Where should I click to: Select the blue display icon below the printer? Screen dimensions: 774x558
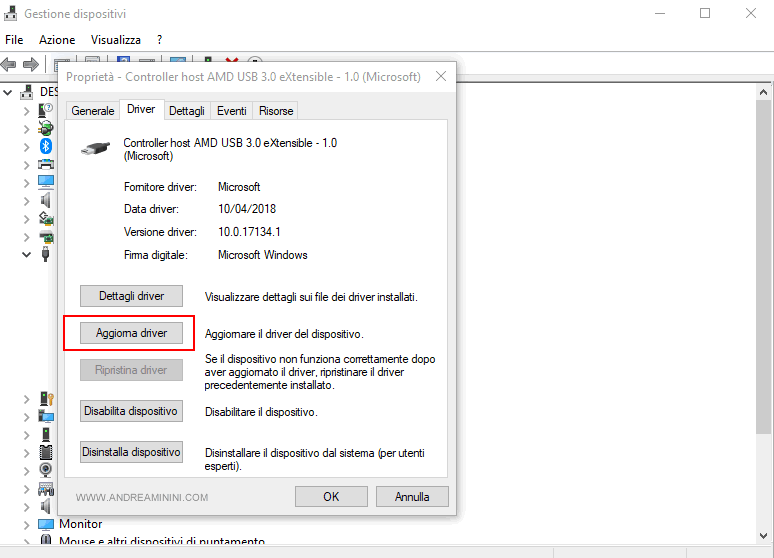(46, 182)
